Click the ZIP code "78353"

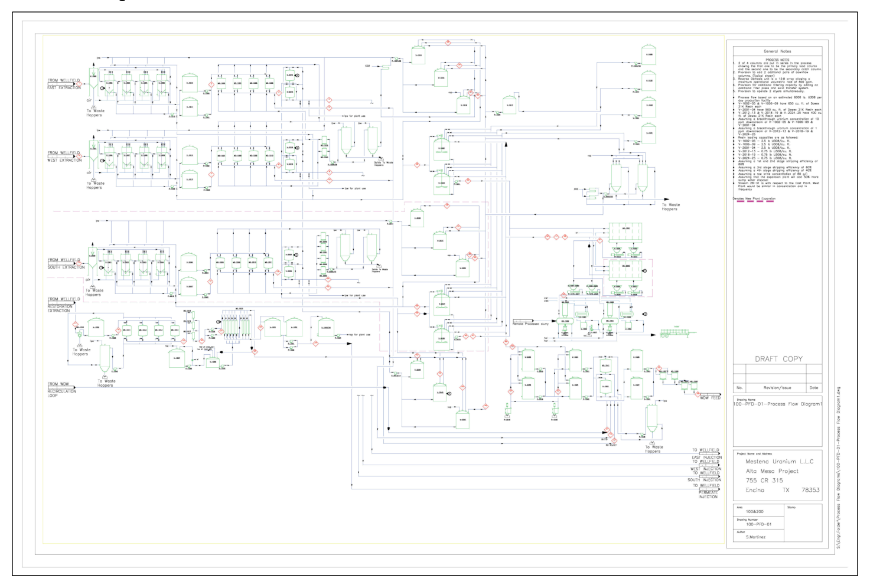810,490
